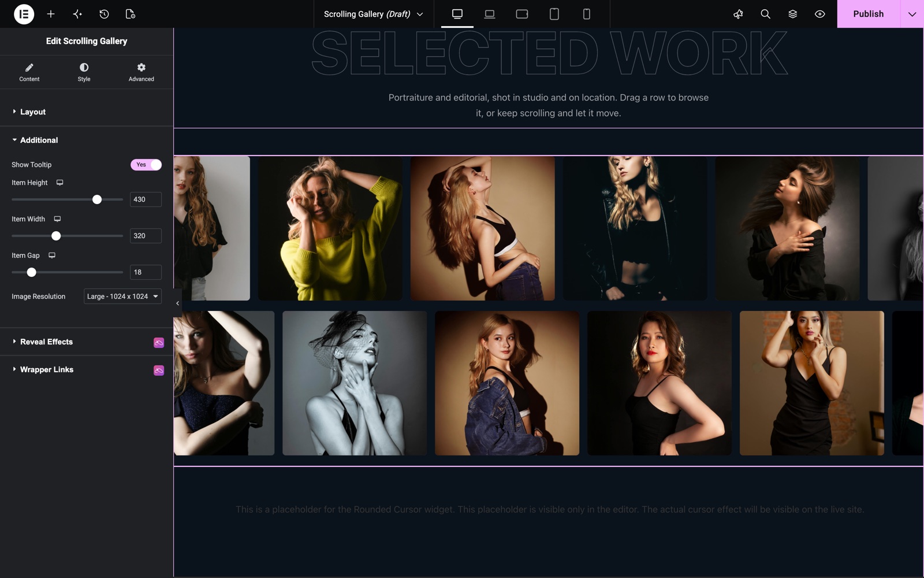Switch to tablet landscape view

(522, 14)
